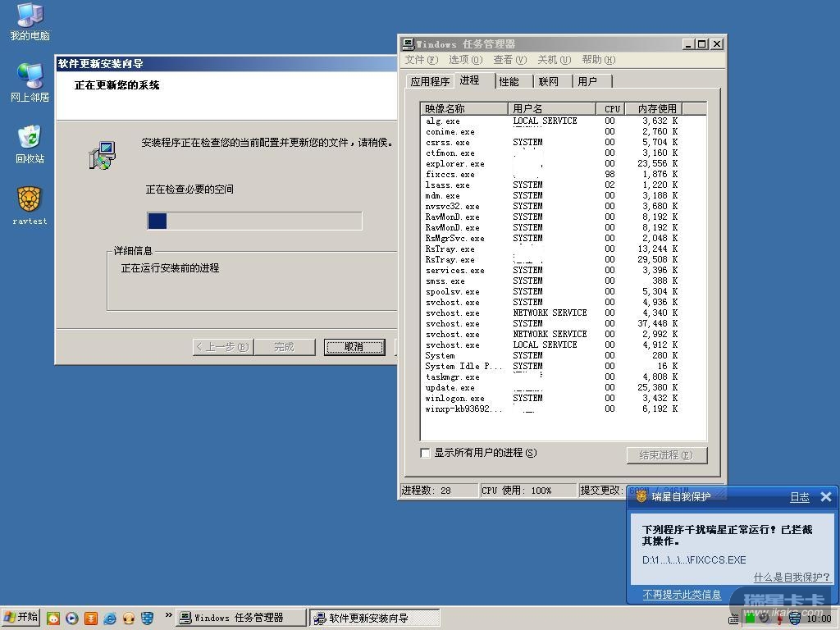Select the fixccs.exe process row
The height and width of the screenshot is (630, 840).
552,174
